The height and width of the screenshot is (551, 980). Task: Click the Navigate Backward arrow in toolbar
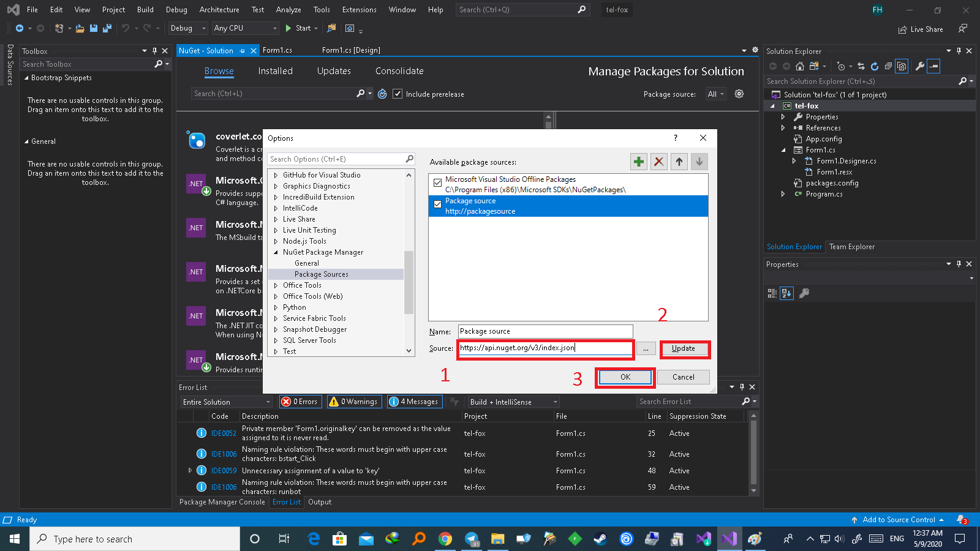pos(20,28)
